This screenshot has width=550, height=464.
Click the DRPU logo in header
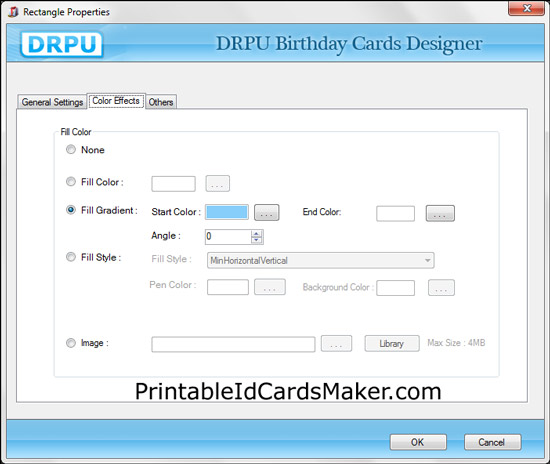tap(62, 44)
